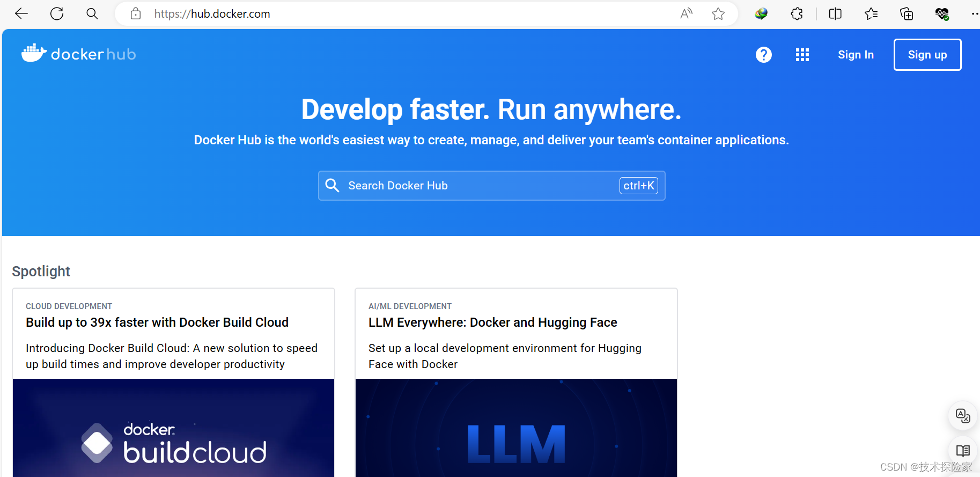Open the Collections icon
The height and width of the screenshot is (477, 980).
[907, 13]
